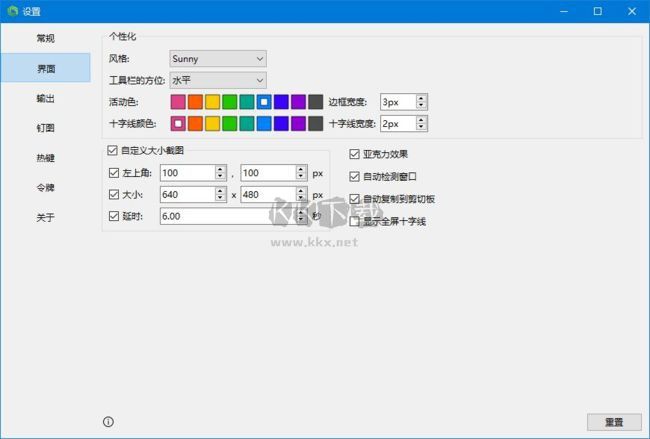Increase 十字线宽度 with up arrow

(x=421, y=120)
